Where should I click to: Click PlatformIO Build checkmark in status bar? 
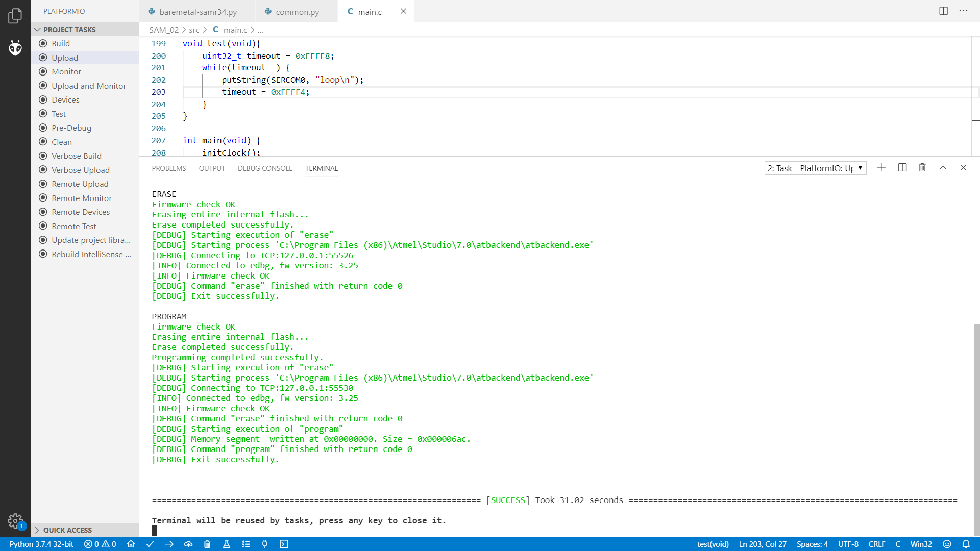150,544
